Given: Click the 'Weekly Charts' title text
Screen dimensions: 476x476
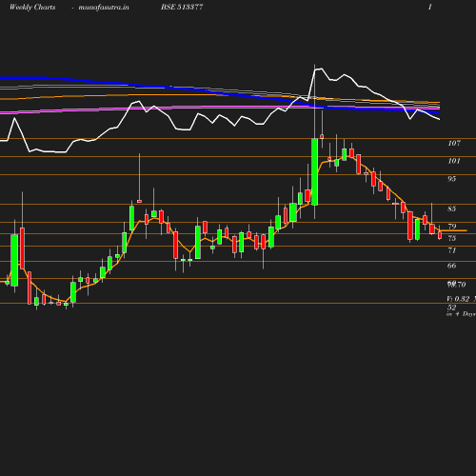Looking at the screenshot, I should point(32,7).
